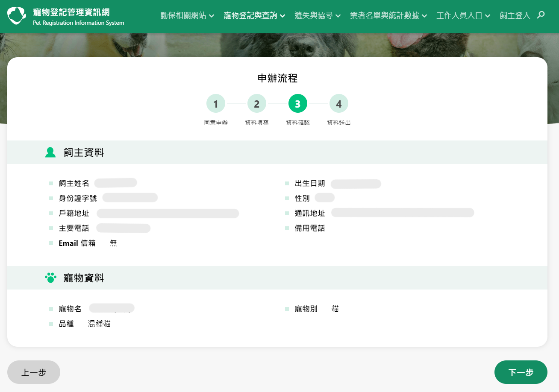Expand the 遺失與協尋 dropdown
Image resolution: width=559 pixels, height=392 pixels.
[x=317, y=15]
